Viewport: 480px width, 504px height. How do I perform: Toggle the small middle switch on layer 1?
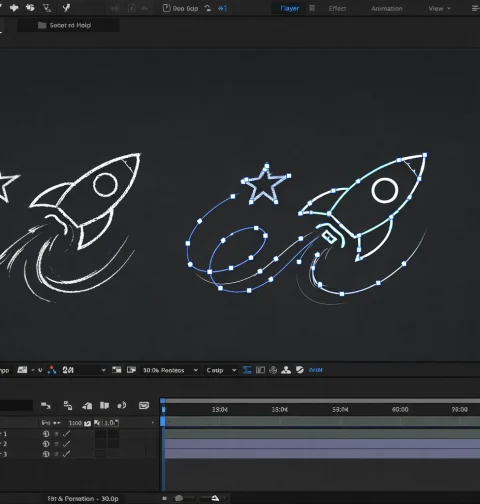click(56, 434)
